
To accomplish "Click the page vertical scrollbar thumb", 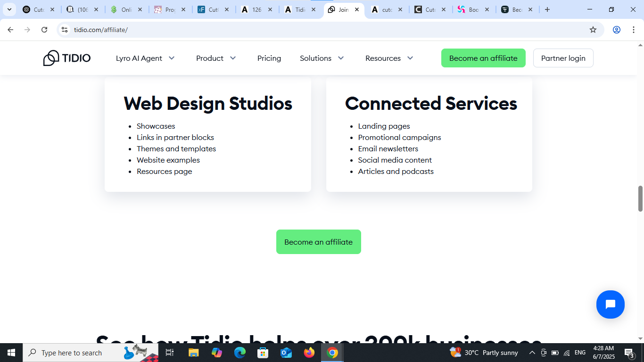I will pos(640,198).
